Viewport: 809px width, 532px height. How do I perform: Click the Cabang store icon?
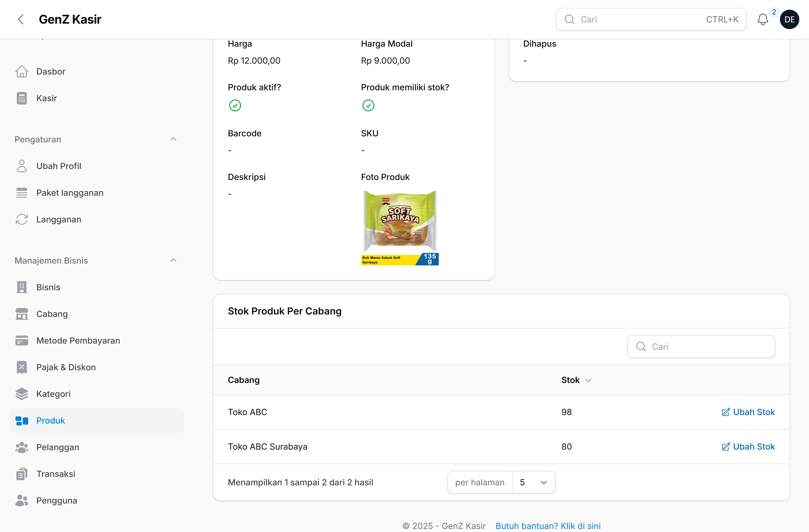click(22, 314)
